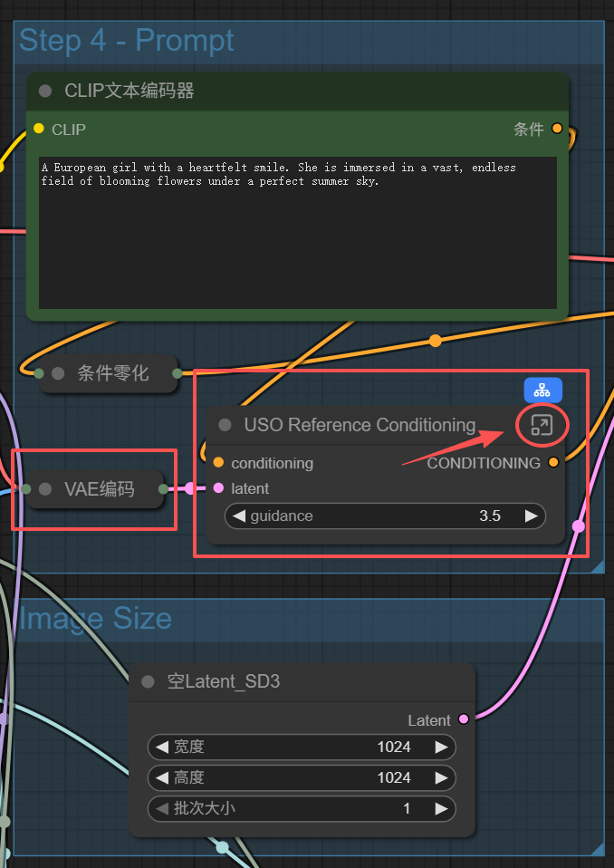Toggle the 条件零化 node collapse dot
Viewport: 614px width, 868px height.
point(58,373)
